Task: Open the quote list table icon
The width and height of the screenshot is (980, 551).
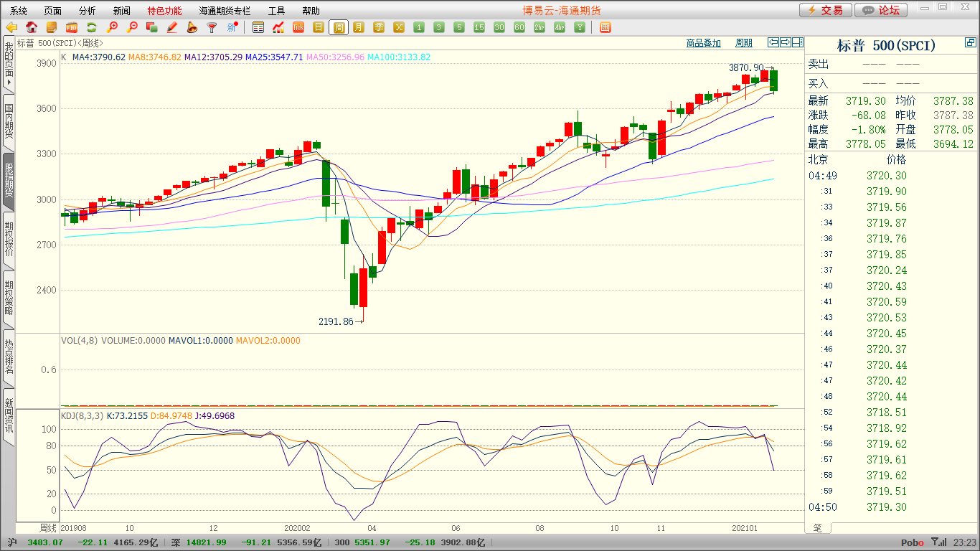Action: [x=258, y=27]
